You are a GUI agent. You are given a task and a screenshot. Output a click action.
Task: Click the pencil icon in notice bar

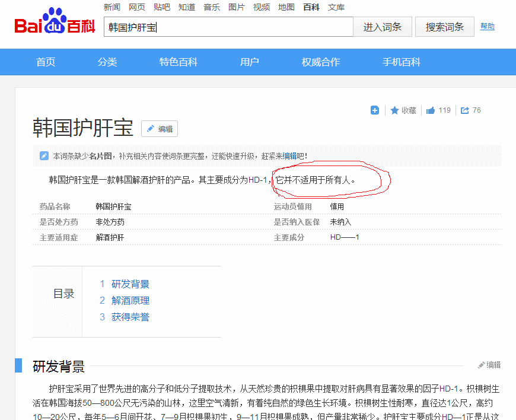tap(44, 155)
